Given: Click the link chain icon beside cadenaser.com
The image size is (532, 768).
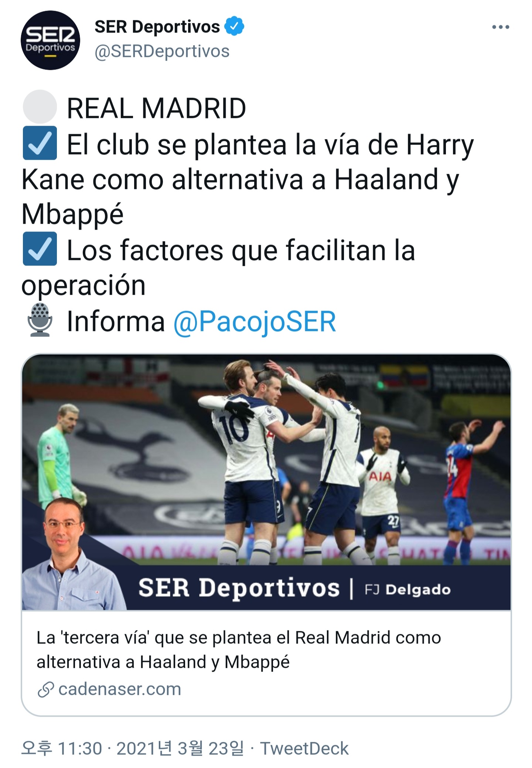Looking at the screenshot, I should [46, 690].
